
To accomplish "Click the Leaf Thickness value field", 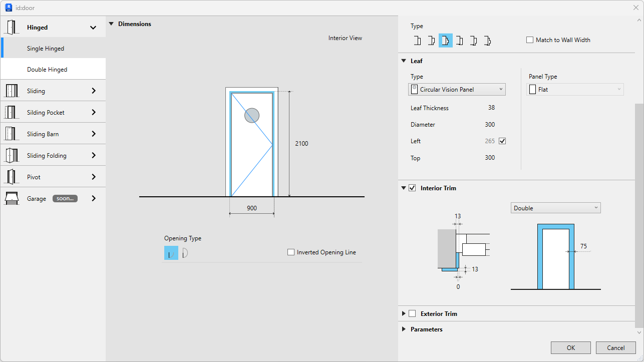I will coord(491,108).
